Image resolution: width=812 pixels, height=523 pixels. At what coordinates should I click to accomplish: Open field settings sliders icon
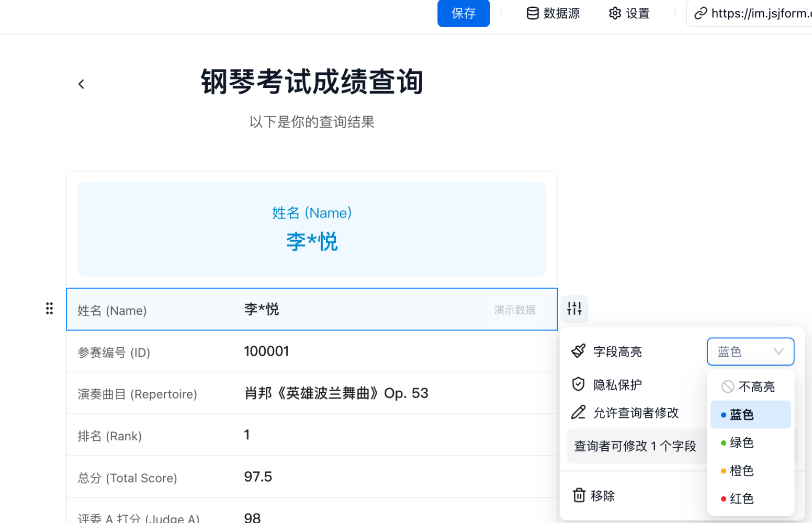point(574,309)
